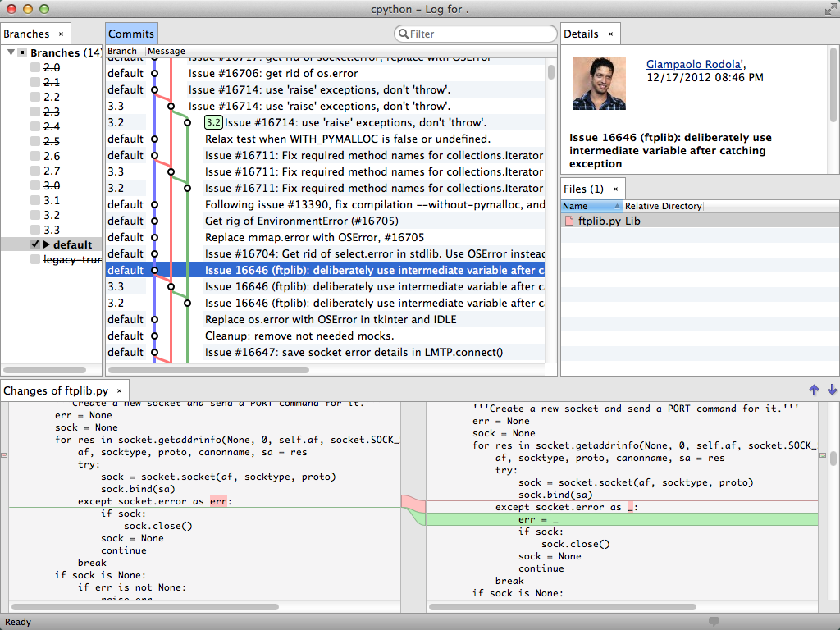Toggle the legacy-trunk branch checkbox
Viewport: 840px width, 630px height.
[34, 259]
